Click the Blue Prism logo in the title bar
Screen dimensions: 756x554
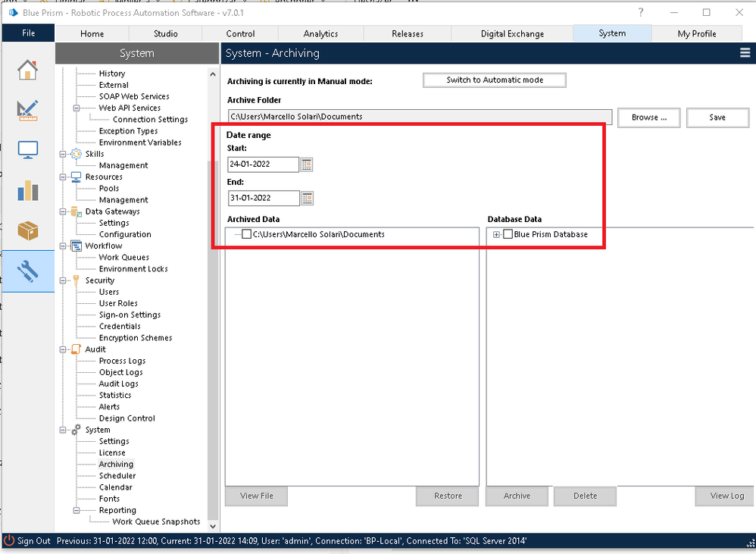click(x=13, y=13)
